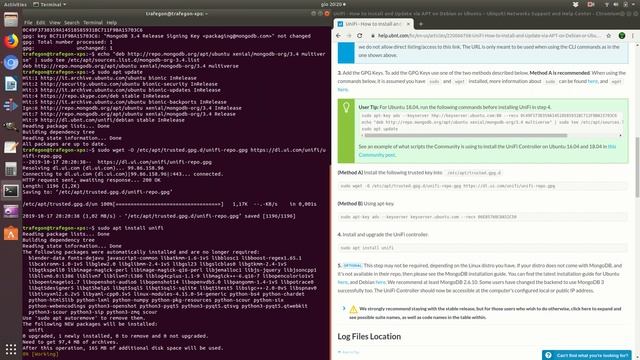
Task: Open the Edit menu in Terminal
Action: 41,22
